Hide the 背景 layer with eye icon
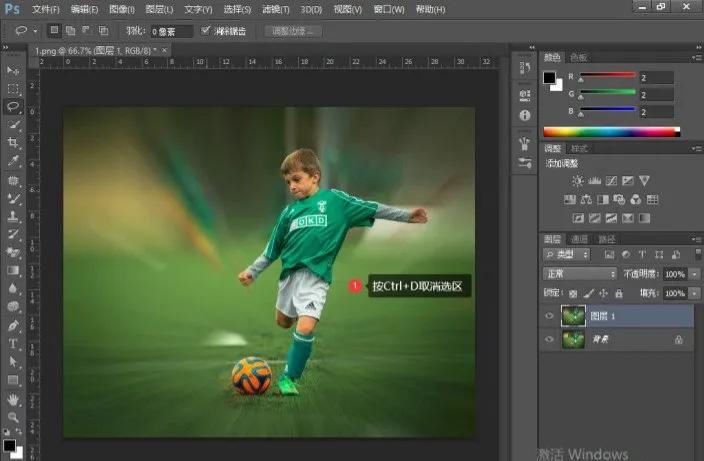Screen dimensions: 704x461 (x=550, y=340)
